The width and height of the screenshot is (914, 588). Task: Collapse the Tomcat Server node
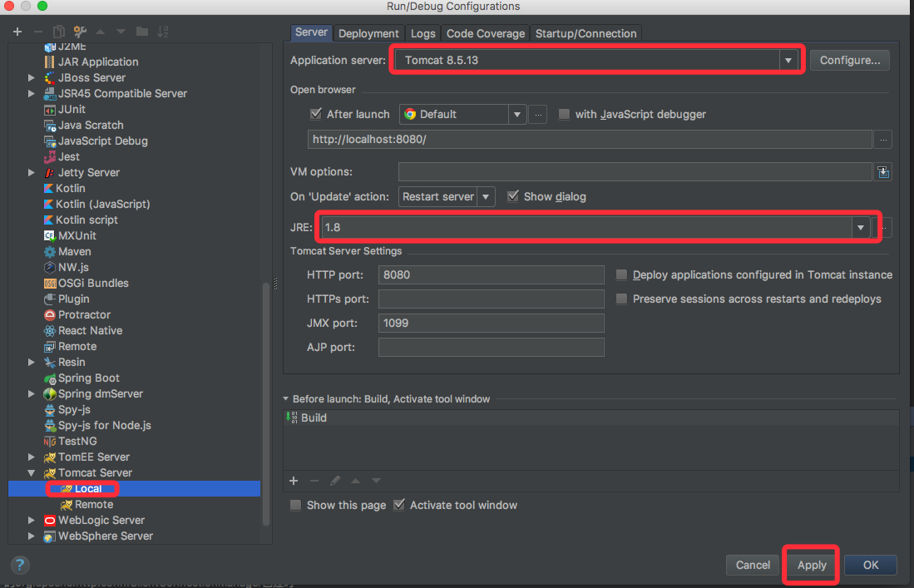pyautogui.click(x=32, y=472)
